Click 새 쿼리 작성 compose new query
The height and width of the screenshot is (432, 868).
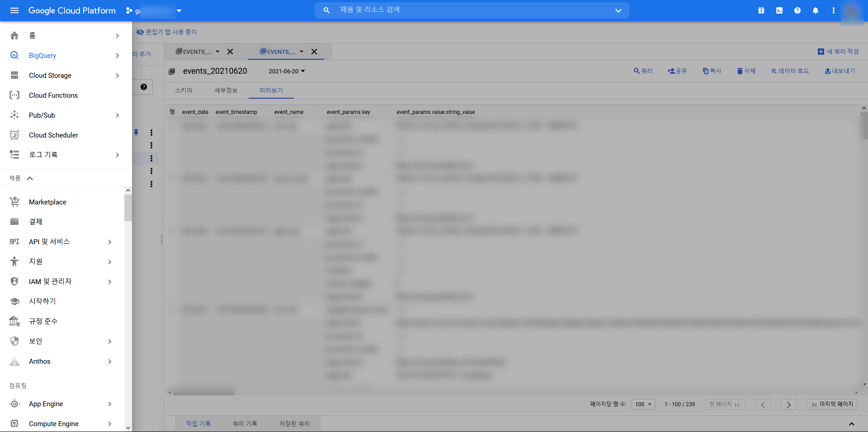click(x=838, y=52)
